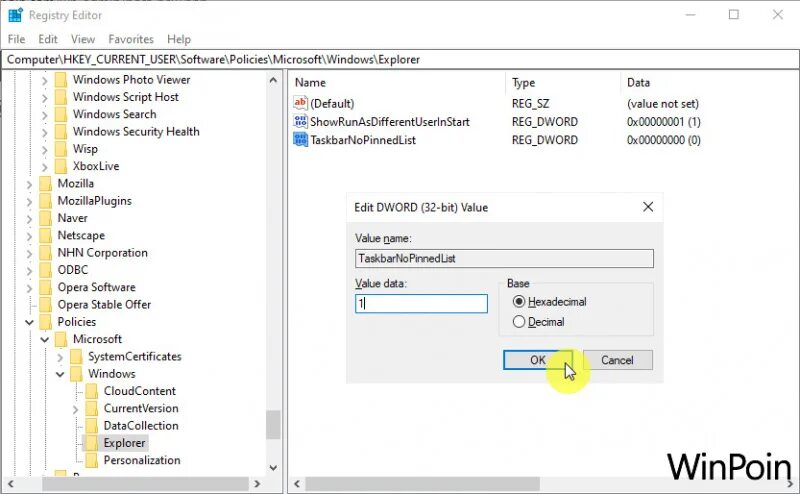Click the tree pane horizontal scrollbar thumb
Viewport: 800px width, 494px height.
(x=145, y=484)
